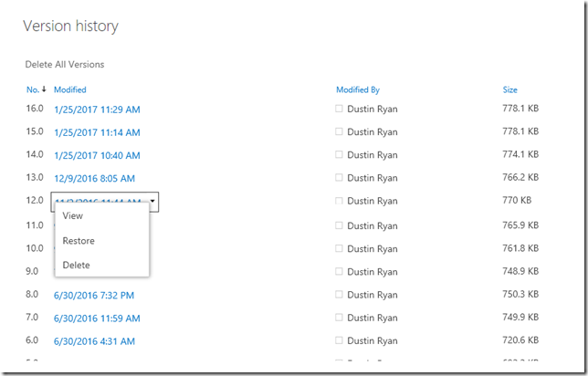Image resolution: width=588 pixels, height=376 pixels.
Task: Tick the checkbox beside Dustin Ryan, version 13.0
Action: coord(340,178)
